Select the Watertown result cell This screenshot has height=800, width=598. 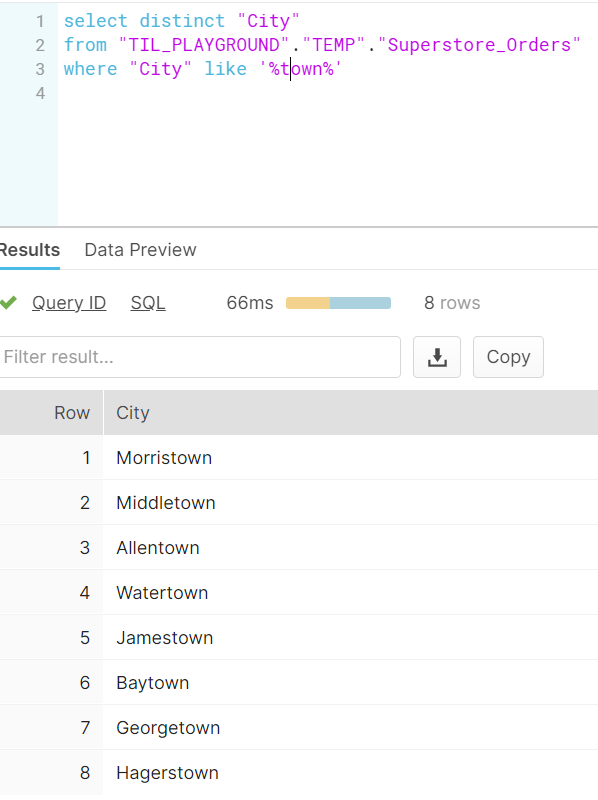point(351,592)
